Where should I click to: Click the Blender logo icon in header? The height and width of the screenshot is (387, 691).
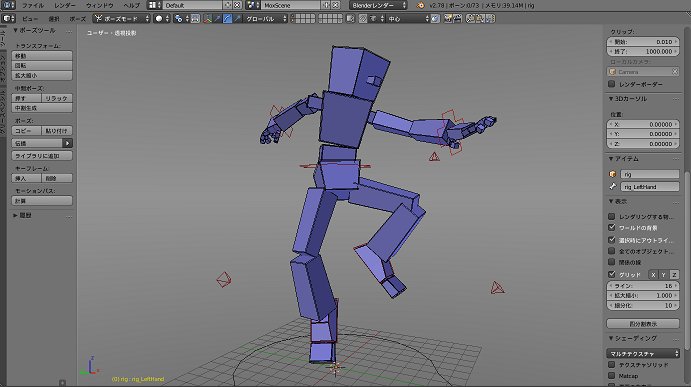tap(421, 5)
